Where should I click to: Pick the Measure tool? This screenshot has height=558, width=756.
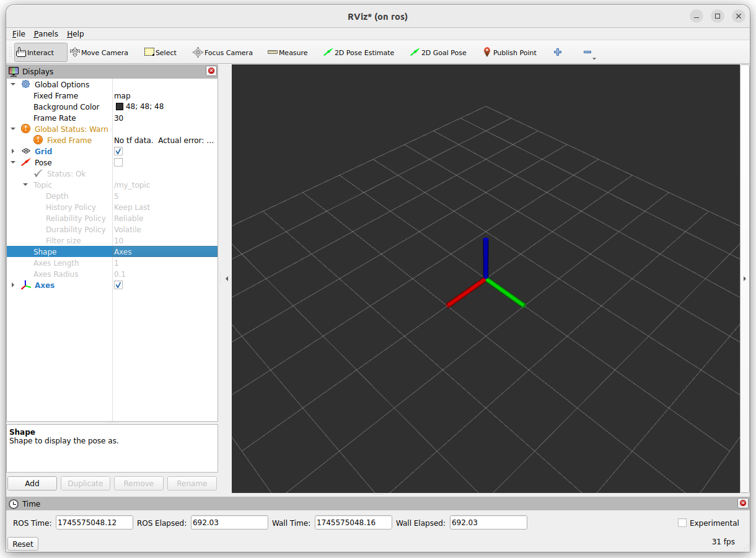click(288, 53)
